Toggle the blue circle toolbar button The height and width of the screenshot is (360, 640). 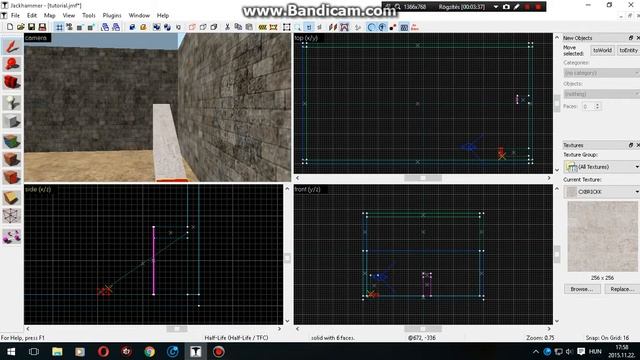[371, 27]
